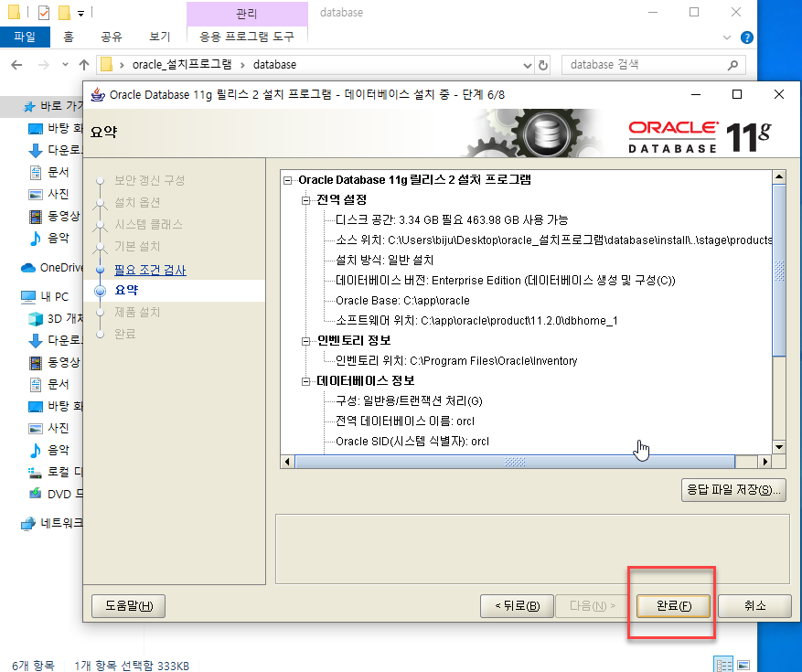Screen dimensions: 802x672
Task: Click the summary horizontal scrollbar left arrow
Action: (x=287, y=462)
